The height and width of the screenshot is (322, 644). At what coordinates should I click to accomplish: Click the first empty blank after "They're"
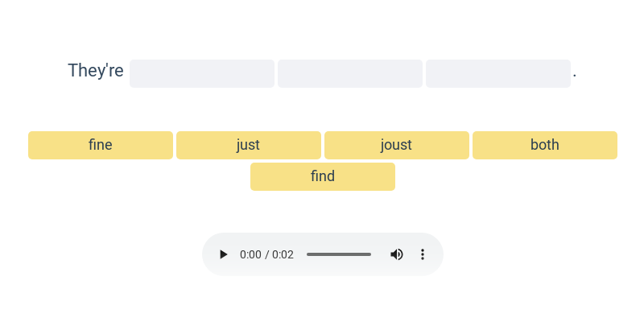click(202, 73)
